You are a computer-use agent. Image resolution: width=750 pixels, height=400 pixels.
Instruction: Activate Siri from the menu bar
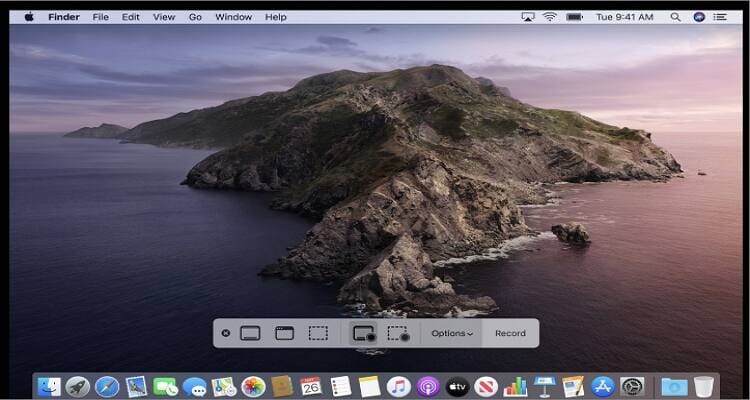[699, 17]
